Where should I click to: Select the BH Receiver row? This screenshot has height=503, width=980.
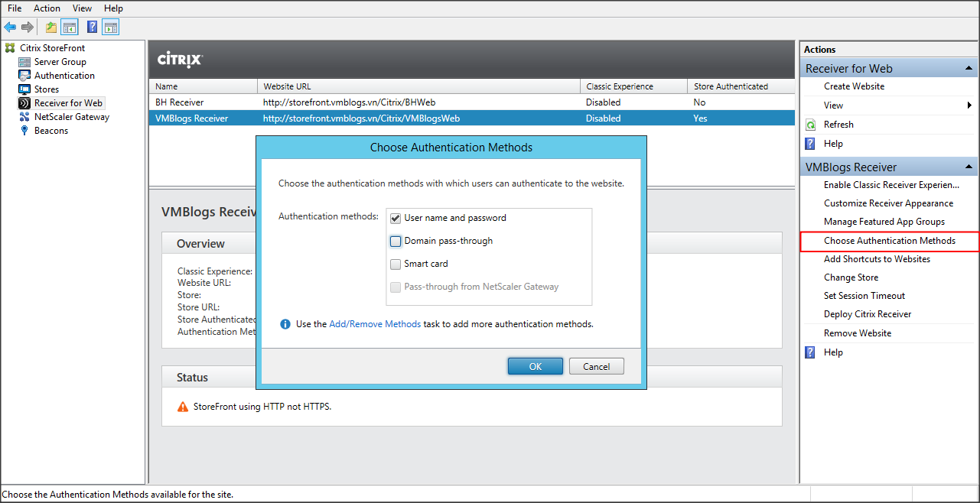point(180,102)
